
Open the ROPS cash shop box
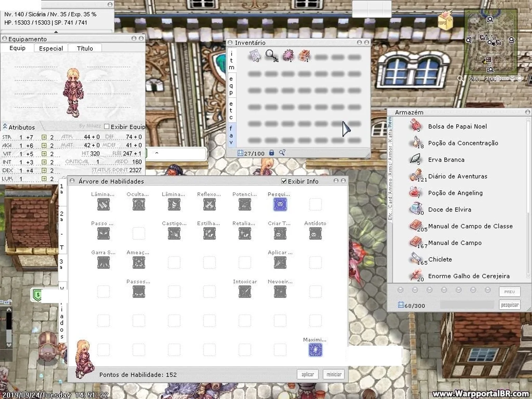coord(445,20)
